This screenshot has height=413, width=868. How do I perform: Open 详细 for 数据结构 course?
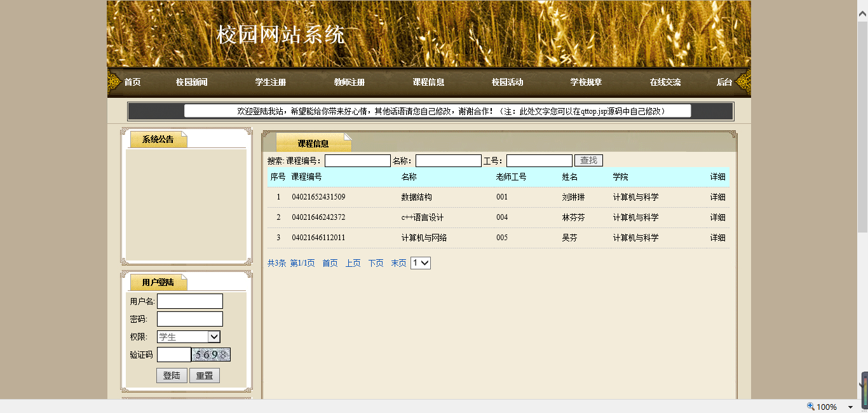click(717, 198)
